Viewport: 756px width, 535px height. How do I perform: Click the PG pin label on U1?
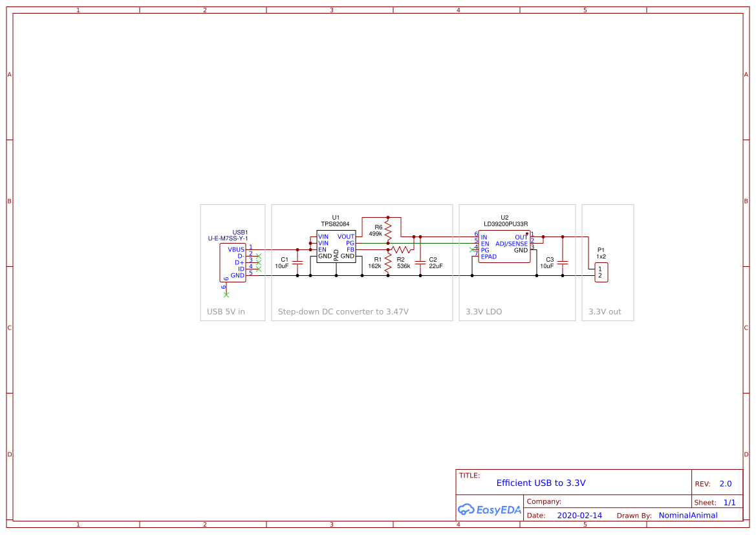point(350,243)
